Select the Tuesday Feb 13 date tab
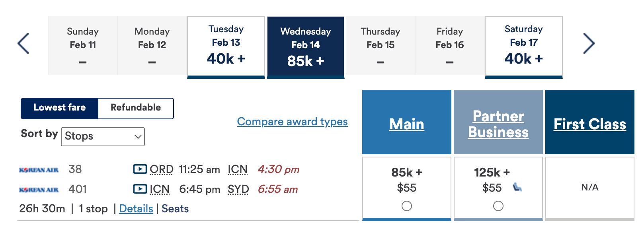Screen dimensions: 644x229 pos(226,45)
